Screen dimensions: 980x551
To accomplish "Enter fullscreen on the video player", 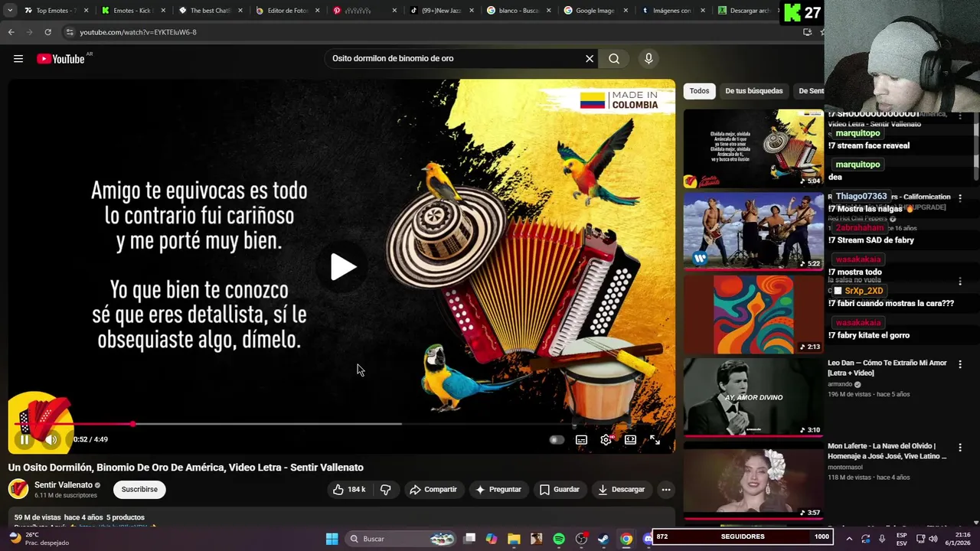I will click(655, 440).
